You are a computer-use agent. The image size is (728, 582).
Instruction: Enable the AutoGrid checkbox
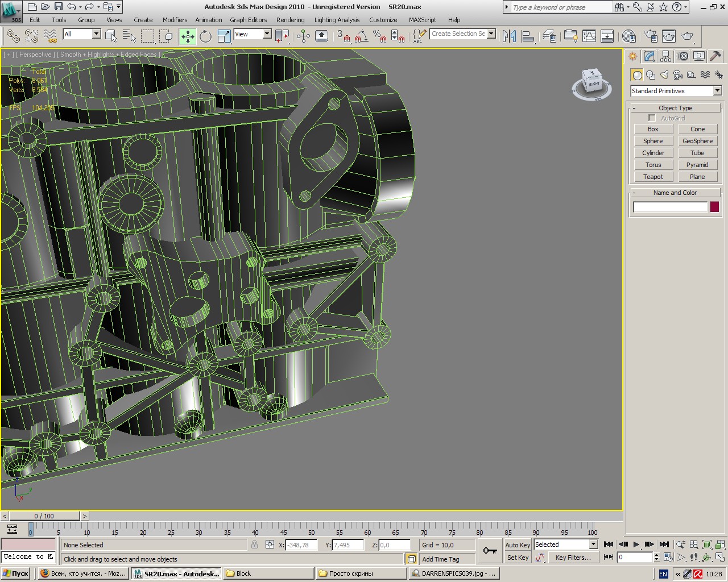tap(652, 118)
